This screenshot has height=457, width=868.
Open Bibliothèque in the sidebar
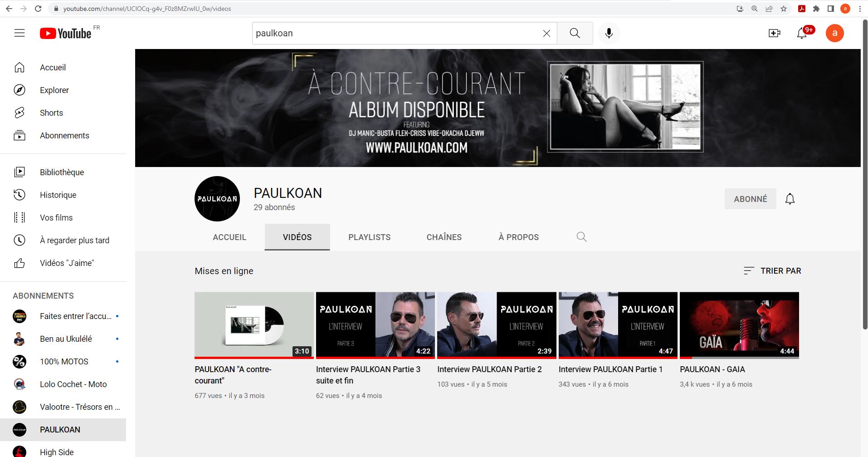tap(63, 172)
